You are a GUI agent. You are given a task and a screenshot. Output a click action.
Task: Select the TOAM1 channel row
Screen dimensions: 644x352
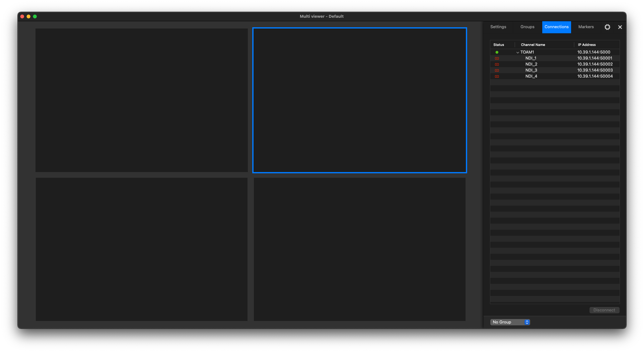(555, 52)
